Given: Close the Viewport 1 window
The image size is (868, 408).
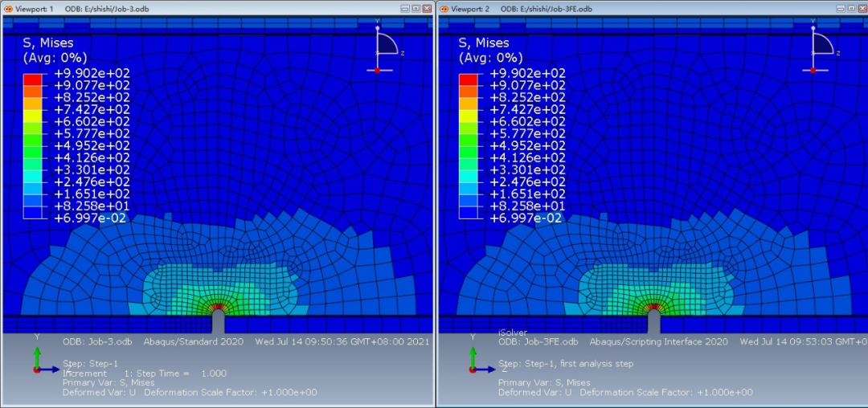Looking at the screenshot, I should tap(427, 9).
